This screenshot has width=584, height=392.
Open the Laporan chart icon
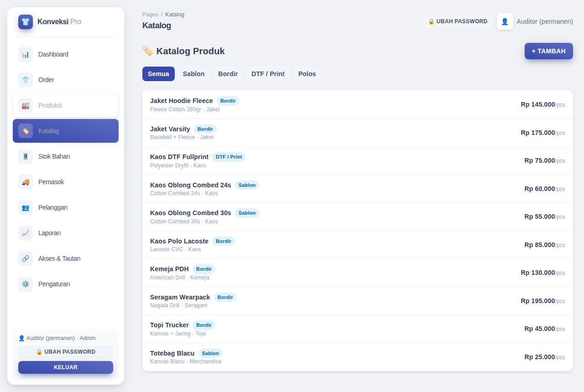[x=26, y=233]
